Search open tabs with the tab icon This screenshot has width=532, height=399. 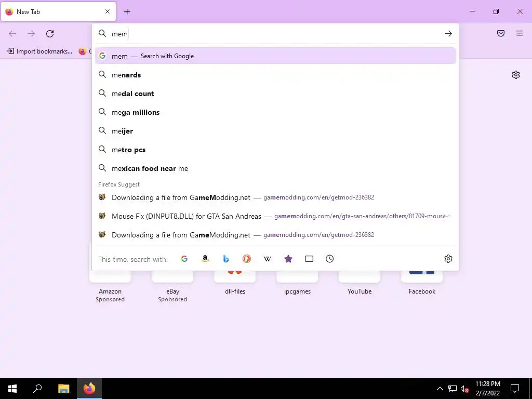point(309,259)
